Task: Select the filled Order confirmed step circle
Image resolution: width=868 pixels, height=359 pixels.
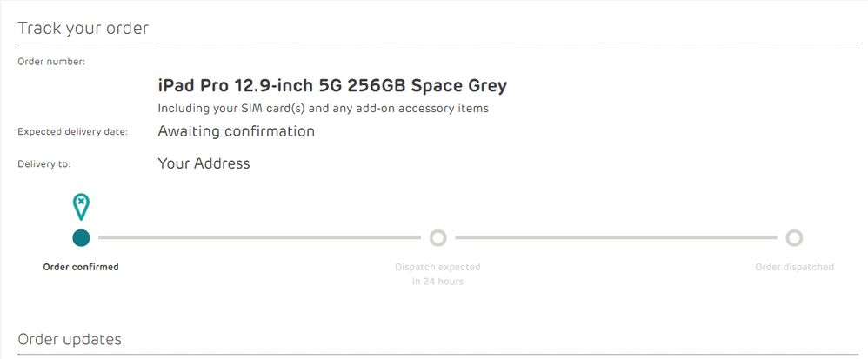Action: (x=81, y=238)
